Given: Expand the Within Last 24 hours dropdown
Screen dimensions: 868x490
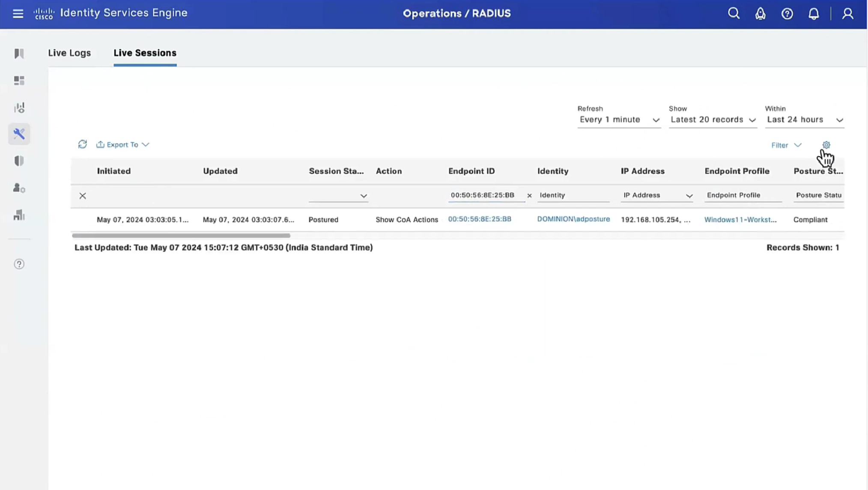Looking at the screenshot, I should coord(804,120).
